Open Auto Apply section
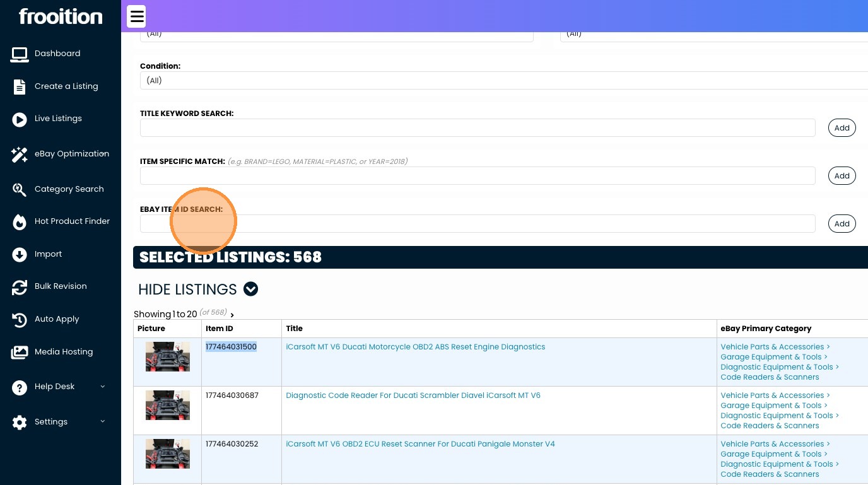 [x=57, y=319]
